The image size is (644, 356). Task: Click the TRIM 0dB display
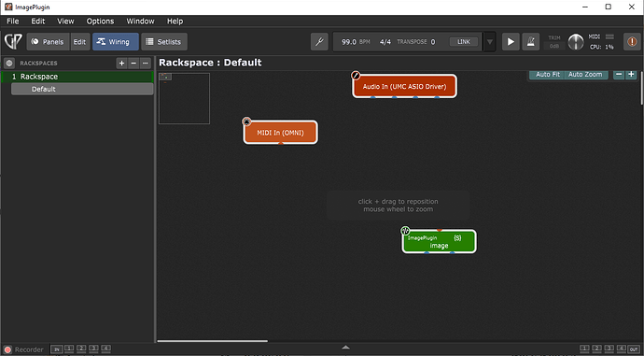tap(554, 42)
